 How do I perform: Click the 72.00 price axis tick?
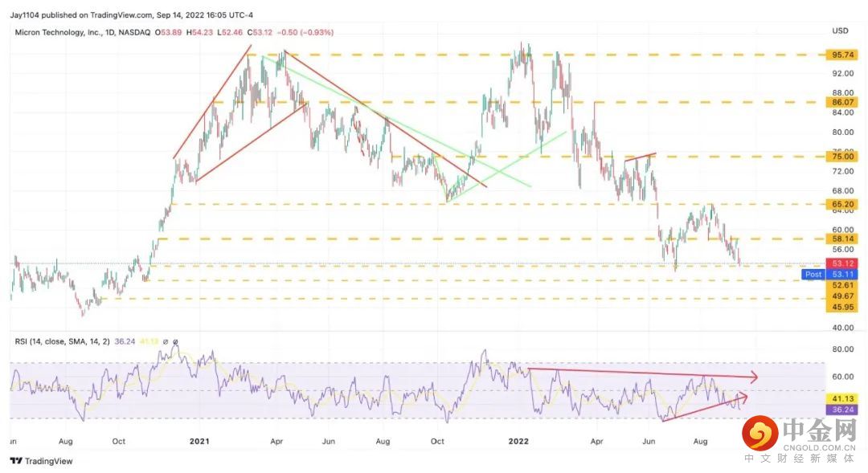[842, 172]
